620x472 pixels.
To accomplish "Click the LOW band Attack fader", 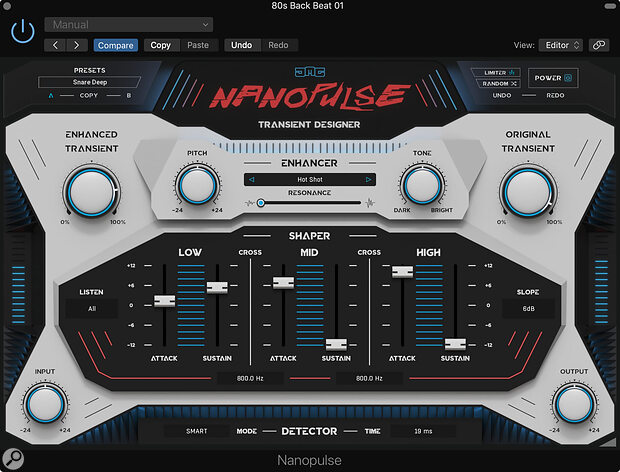I will (164, 301).
